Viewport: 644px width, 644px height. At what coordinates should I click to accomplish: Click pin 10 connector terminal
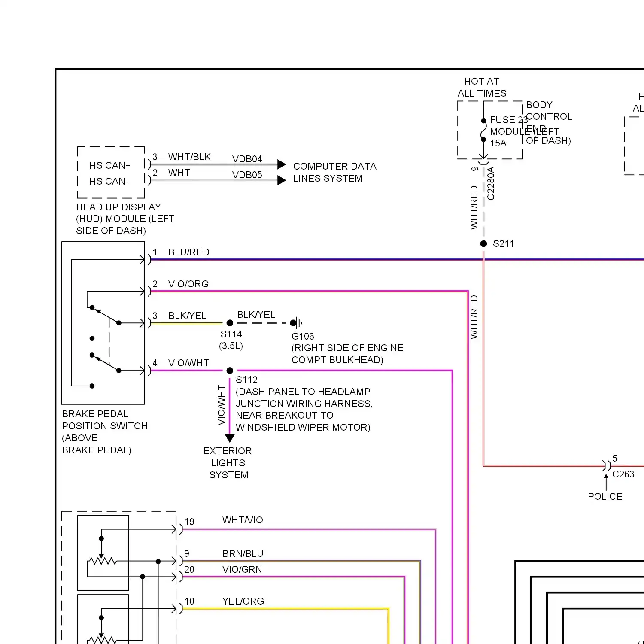177,609
